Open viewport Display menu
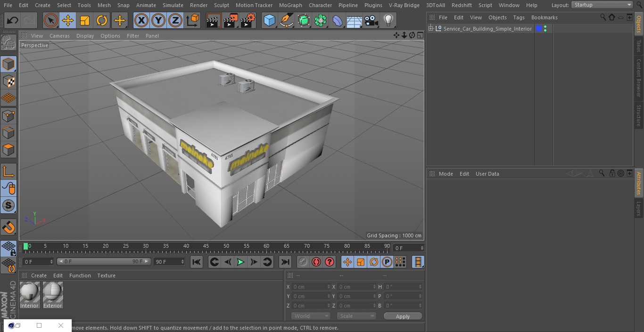Screen dimensions: 644x332 pos(85,36)
